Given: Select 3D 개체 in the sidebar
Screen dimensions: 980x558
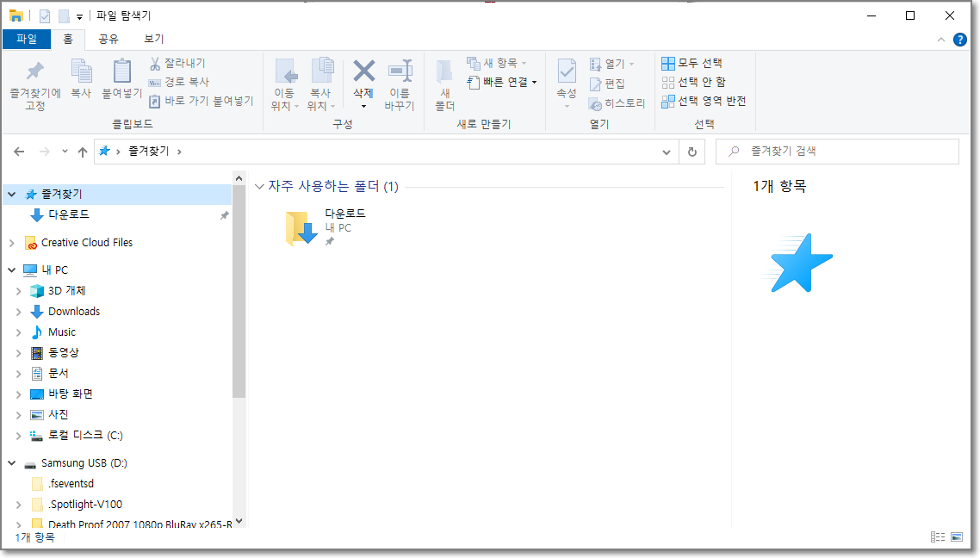Looking at the screenshot, I should pyautogui.click(x=67, y=290).
